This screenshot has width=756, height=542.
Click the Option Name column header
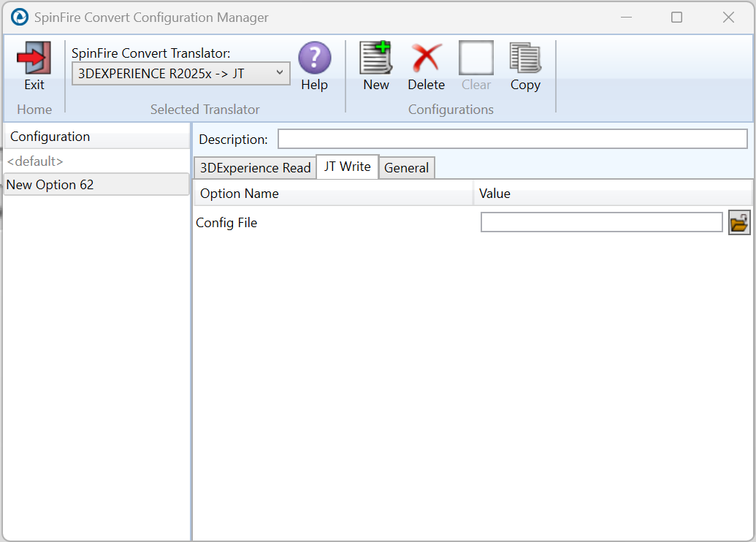[333, 194]
